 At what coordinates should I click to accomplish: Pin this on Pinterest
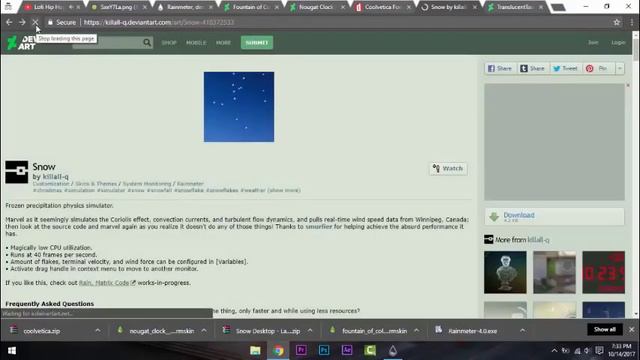click(x=597, y=68)
